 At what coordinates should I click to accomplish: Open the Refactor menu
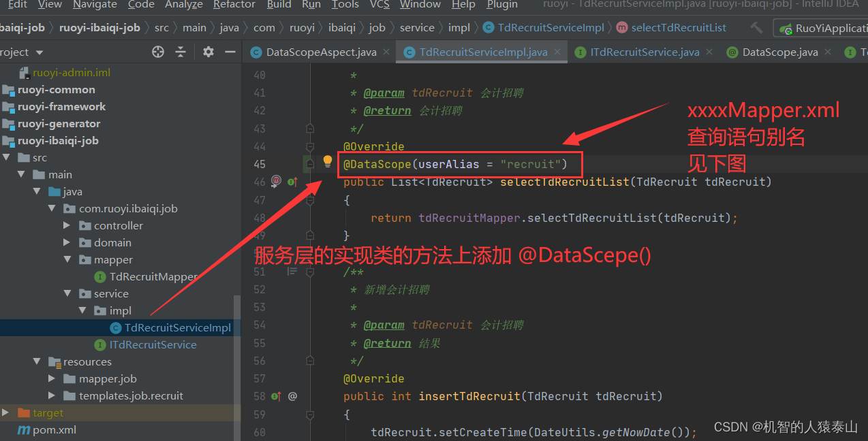pos(234,5)
